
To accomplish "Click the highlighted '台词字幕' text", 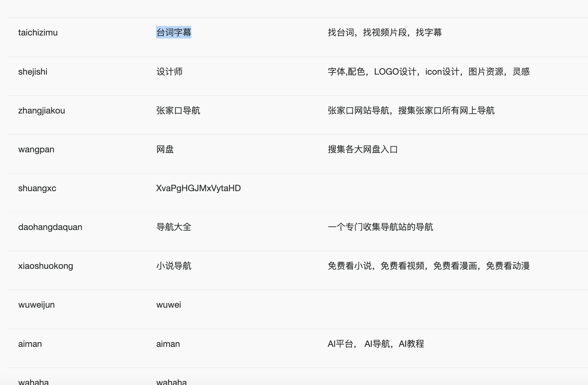I will [174, 32].
